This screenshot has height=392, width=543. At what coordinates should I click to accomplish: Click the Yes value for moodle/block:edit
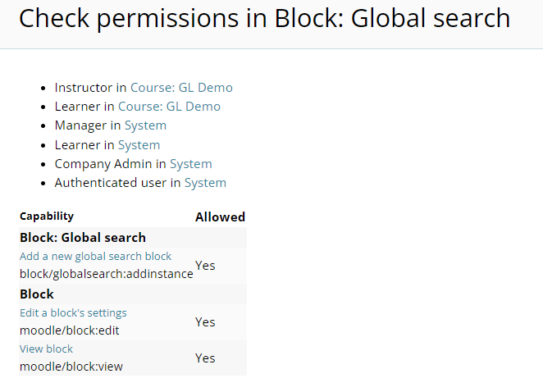click(205, 322)
